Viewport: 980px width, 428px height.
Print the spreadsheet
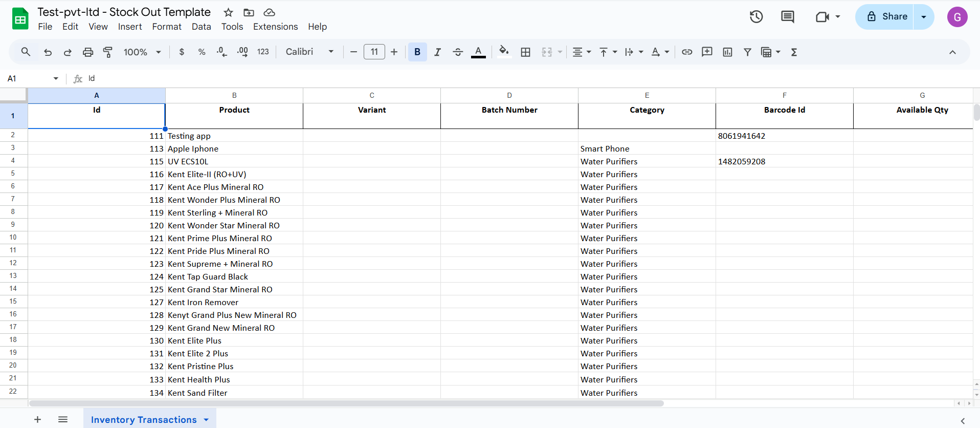pos(88,52)
